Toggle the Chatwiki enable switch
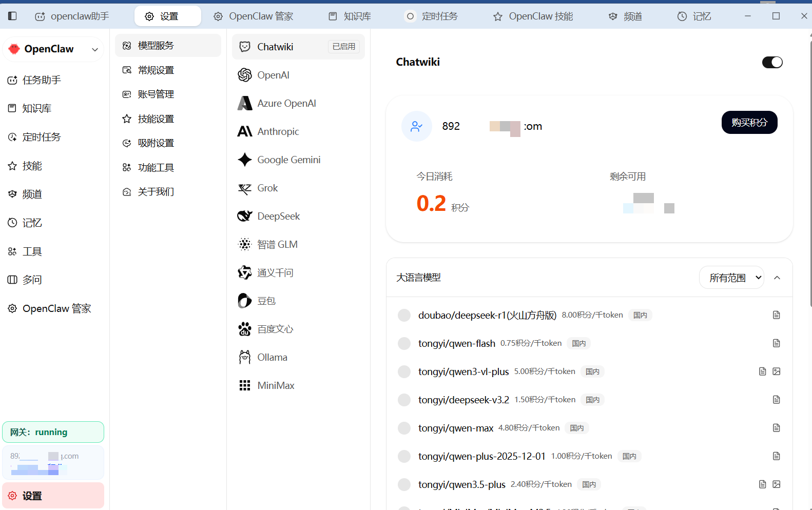The width and height of the screenshot is (812, 510). point(772,62)
